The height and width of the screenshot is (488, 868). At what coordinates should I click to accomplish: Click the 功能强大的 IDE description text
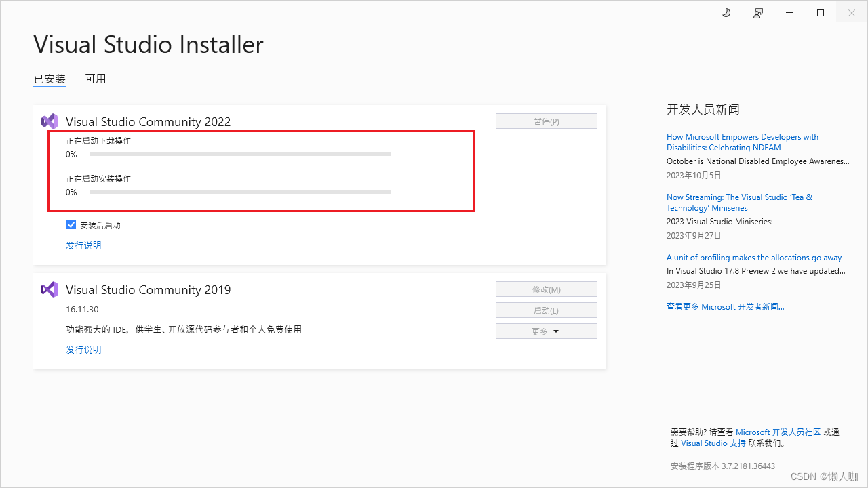coord(184,329)
